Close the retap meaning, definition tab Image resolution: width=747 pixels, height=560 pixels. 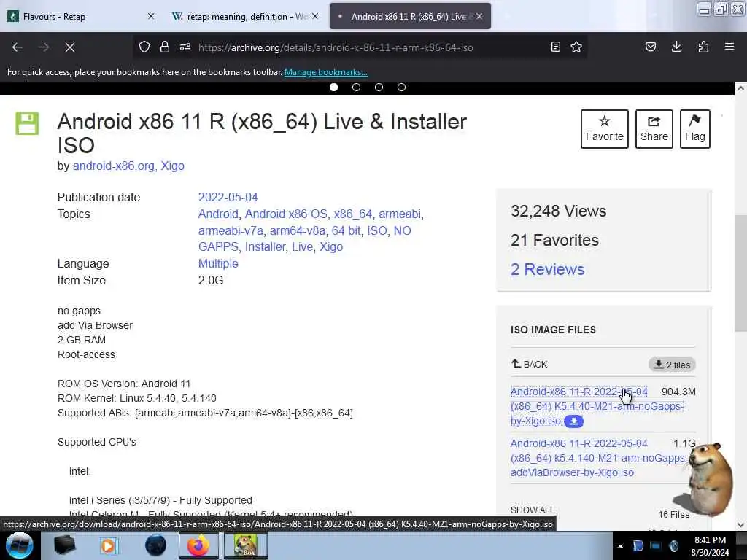click(315, 16)
